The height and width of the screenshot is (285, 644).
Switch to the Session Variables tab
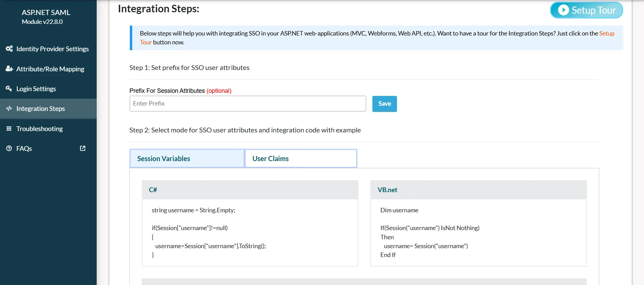click(187, 158)
